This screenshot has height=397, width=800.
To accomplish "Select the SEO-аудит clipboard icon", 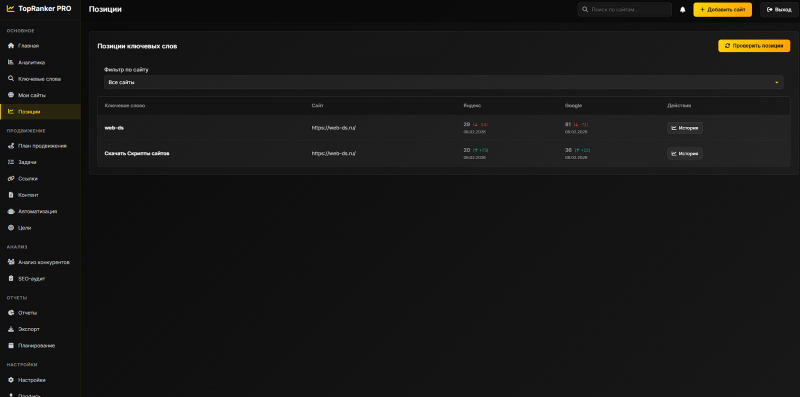I will (x=11, y=279).
